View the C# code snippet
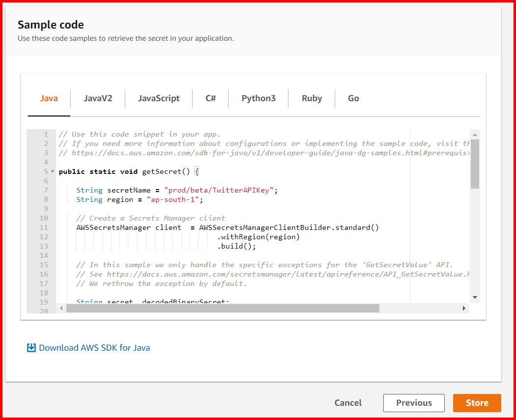This screenshot has width=516, height=420. [210, 98]
